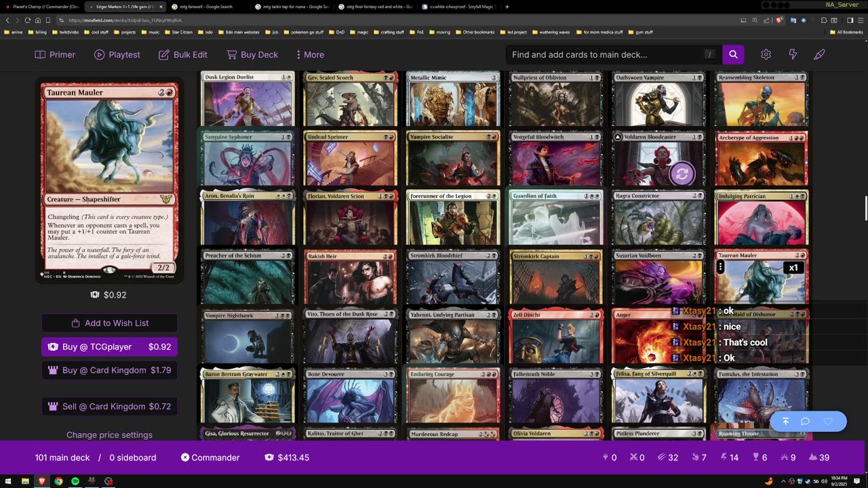
Task: Expand the More menu
Action: coord(310,54)
